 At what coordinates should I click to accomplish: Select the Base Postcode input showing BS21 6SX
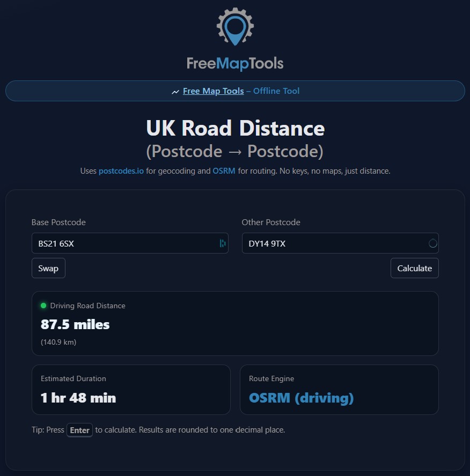(x=129, y=243)
